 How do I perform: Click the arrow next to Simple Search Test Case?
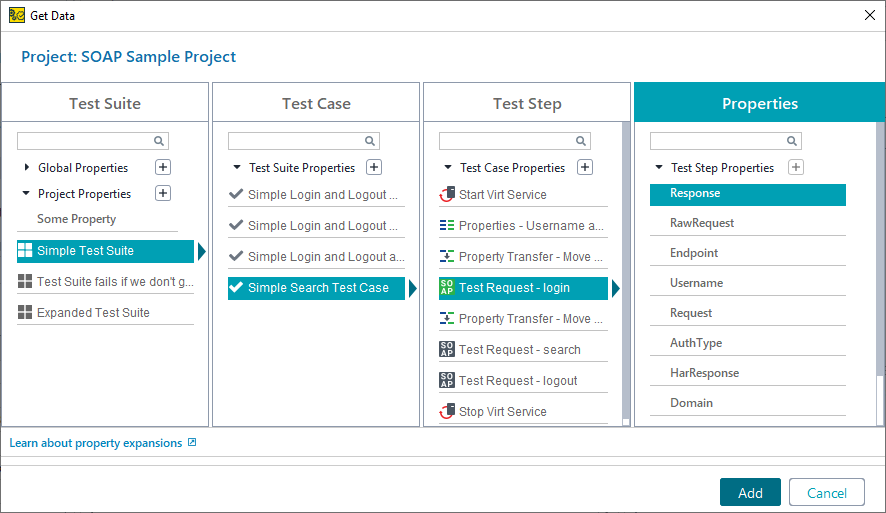(x=412, y=288)
